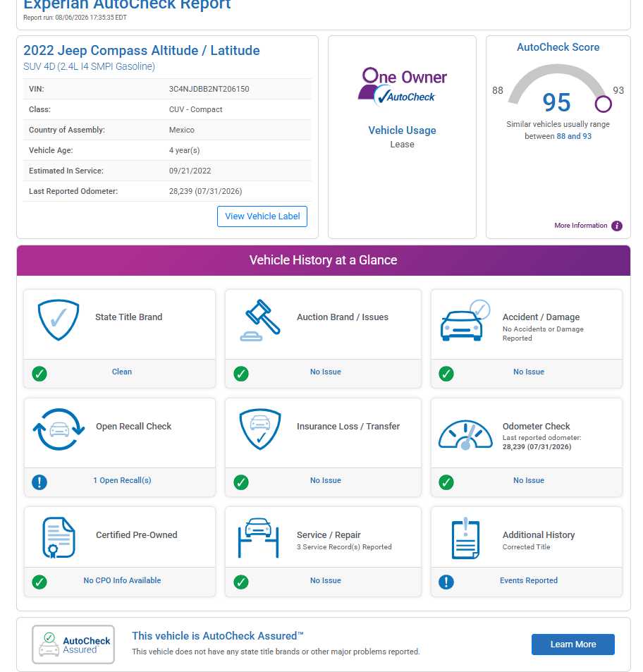Click the 88 and 93 range text
This screenshot has height=672, width=643.
coord(574,136)
